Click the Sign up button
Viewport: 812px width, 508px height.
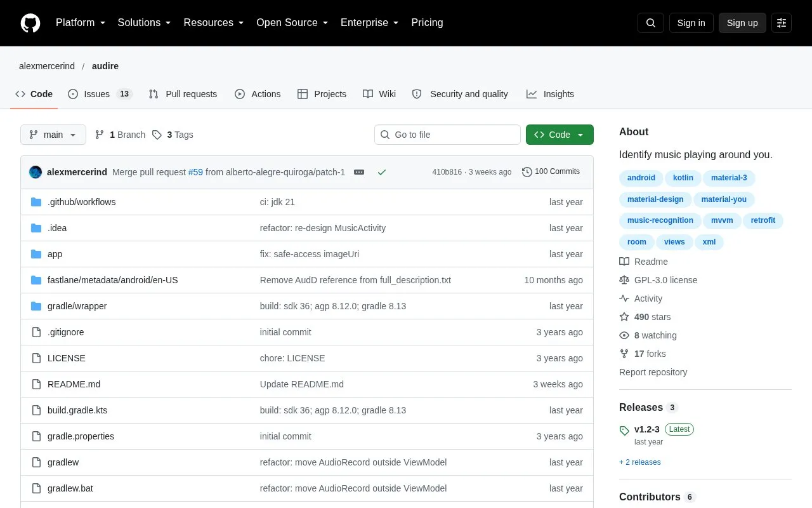742,23
